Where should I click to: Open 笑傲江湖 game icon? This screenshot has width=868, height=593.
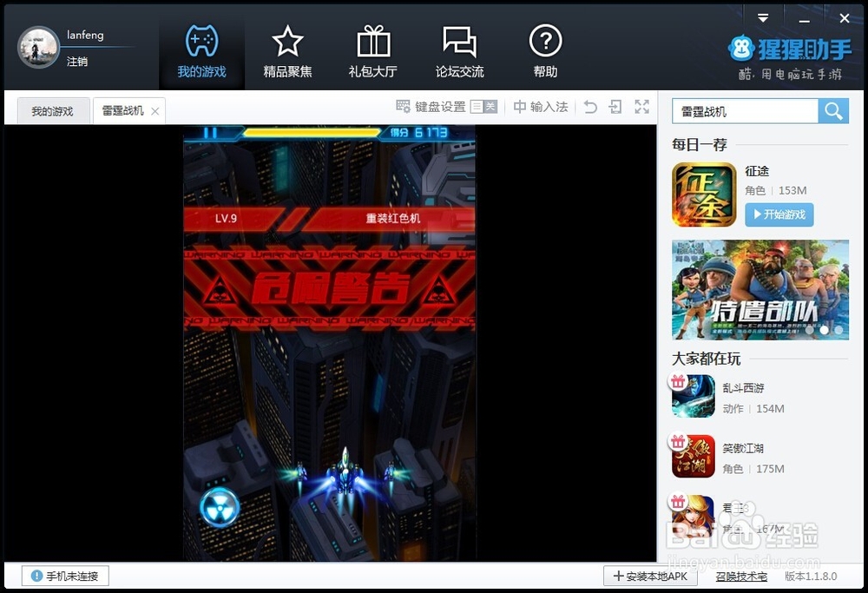point(694,456)
